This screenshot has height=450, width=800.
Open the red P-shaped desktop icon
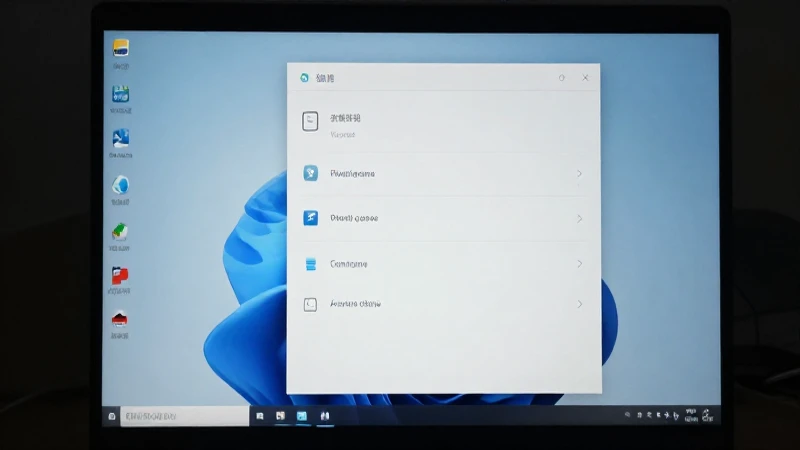[120, 276]
